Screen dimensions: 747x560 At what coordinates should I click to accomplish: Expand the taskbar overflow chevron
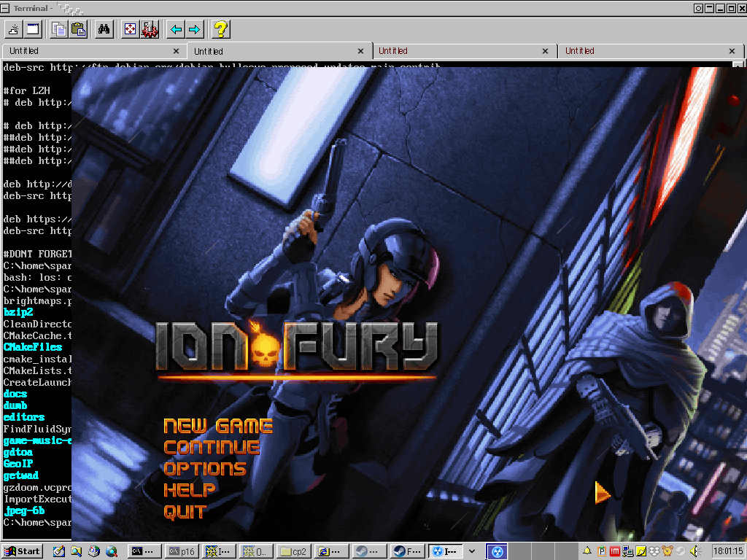click(472, 551)
